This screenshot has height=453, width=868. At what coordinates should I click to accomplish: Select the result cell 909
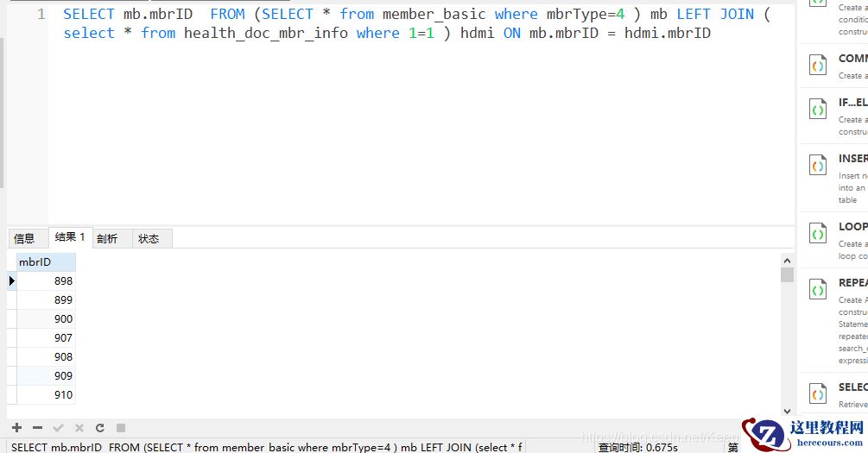point(46,375)
